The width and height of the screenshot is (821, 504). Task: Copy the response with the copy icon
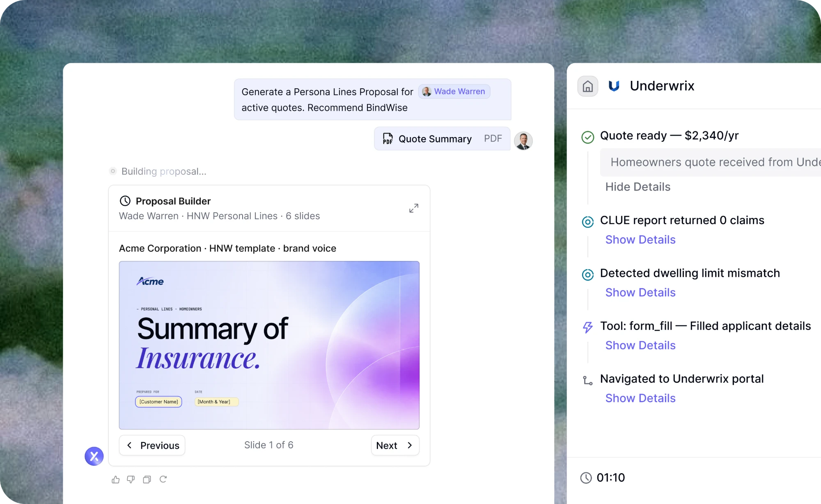147,479
